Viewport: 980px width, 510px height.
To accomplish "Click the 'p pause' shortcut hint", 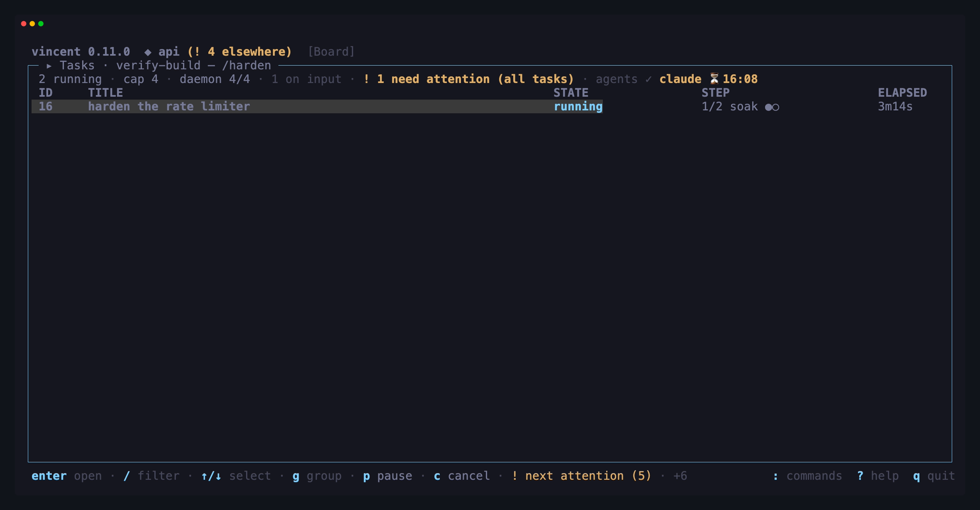I will 388,476.
